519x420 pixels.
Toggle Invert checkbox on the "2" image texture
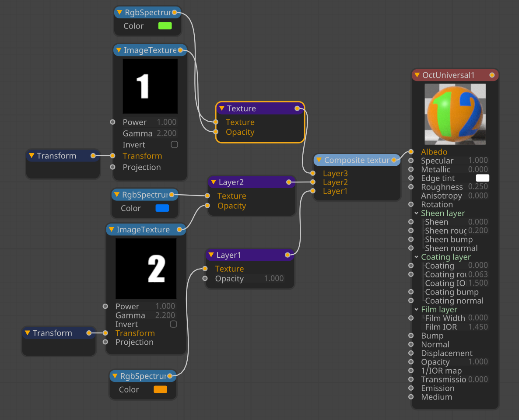(x=173, y=324)
